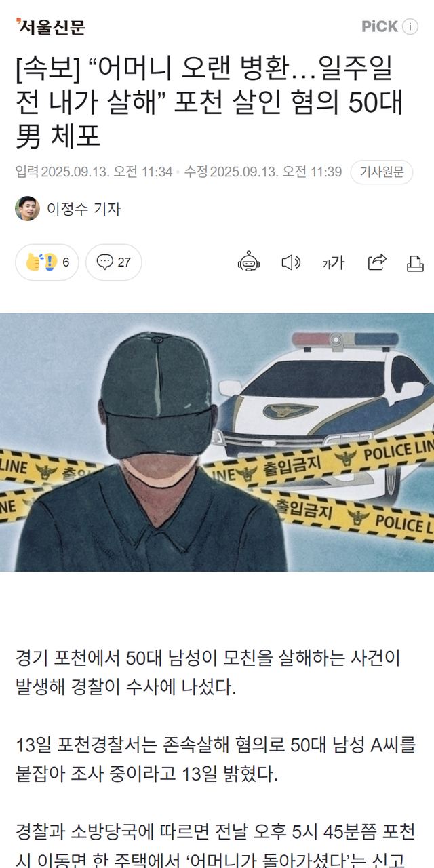Click the 입력 2025.09.13. 오전 11:34 timestamp

(94, 172)
